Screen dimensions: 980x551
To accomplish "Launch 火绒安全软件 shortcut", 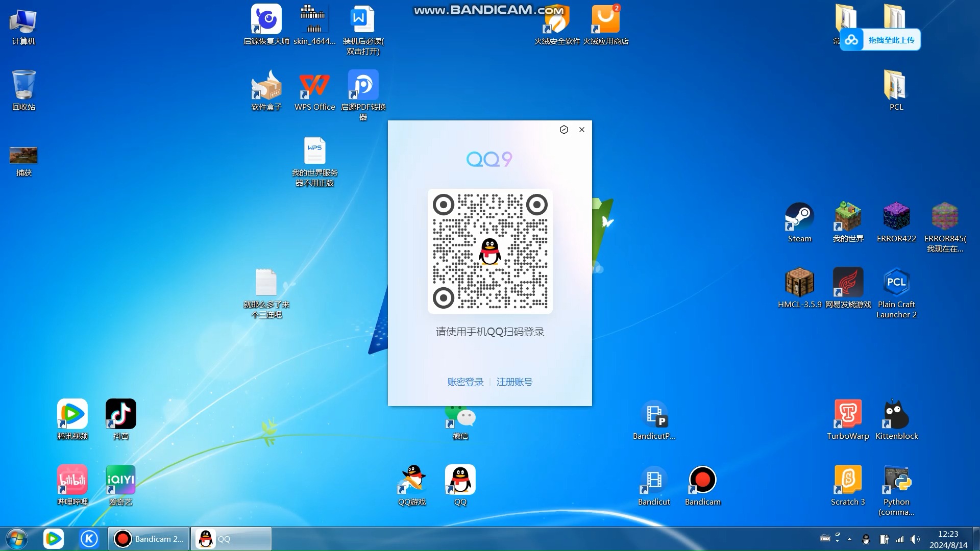I will [x=557, y=24].
